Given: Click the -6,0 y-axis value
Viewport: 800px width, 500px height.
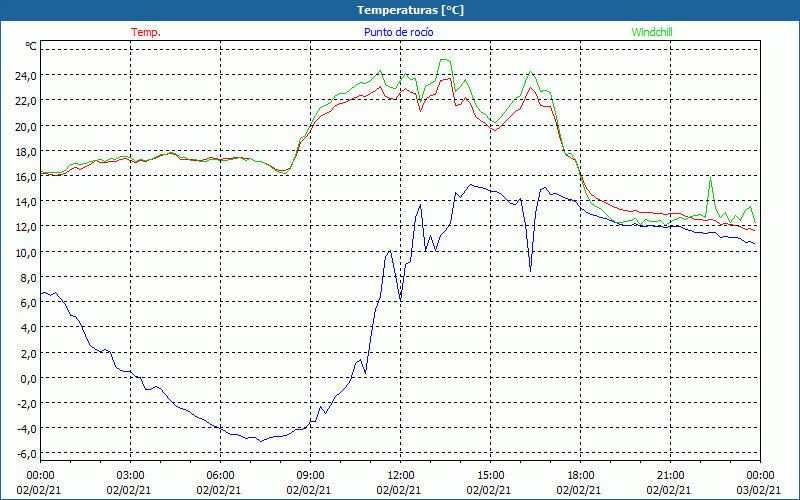Looking at the screenshot, I should coord(27,454).
